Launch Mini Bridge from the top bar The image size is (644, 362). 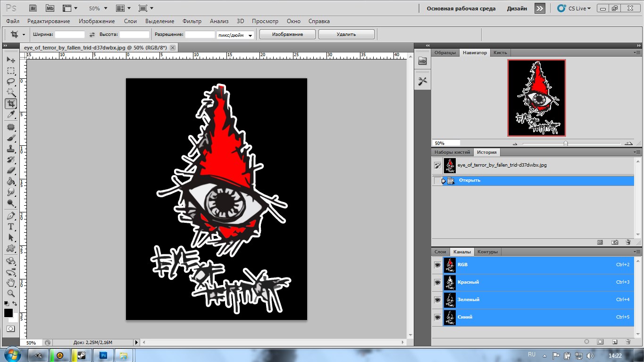tap(50, 8)
